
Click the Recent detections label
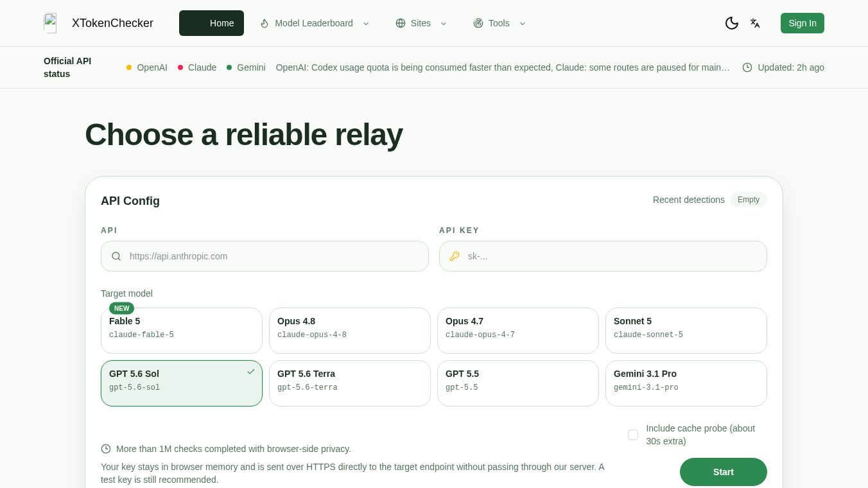(x=689, y=200)
